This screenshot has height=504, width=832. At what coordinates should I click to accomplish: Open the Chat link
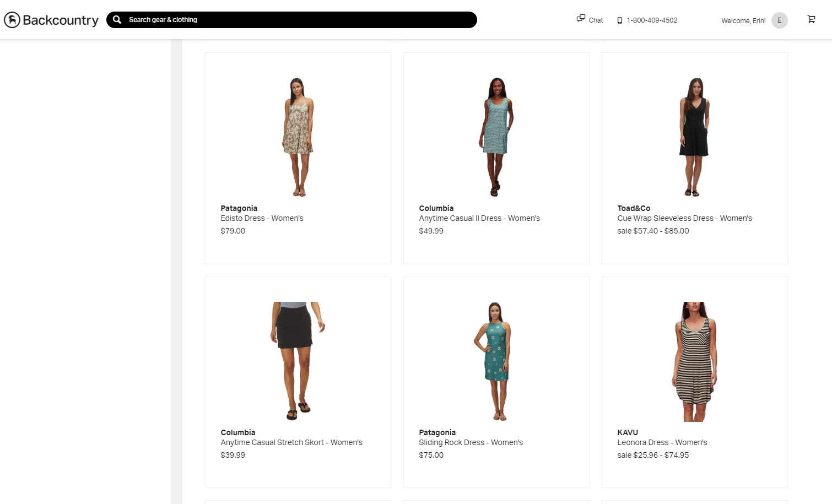pyautogui.click(x=596, y=20)
